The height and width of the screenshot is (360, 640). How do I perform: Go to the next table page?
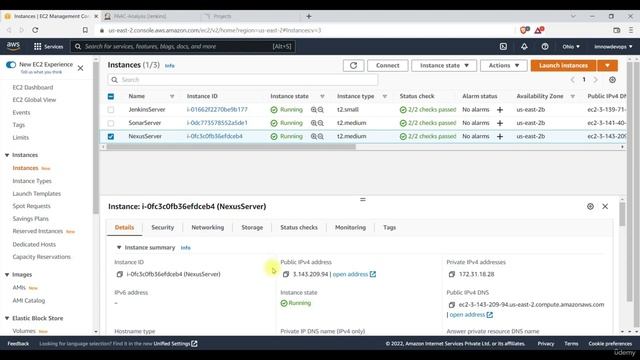click(x=596, y=80)
